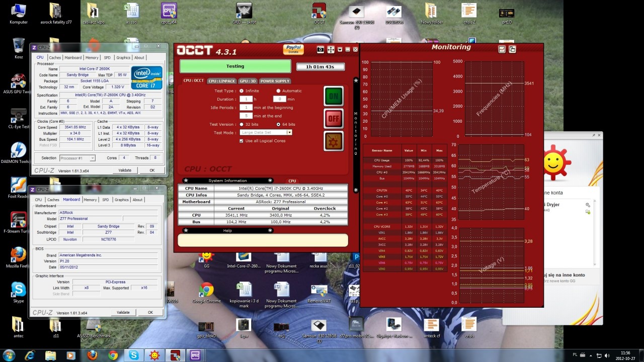
Task: Open the OCCT desktop shortcut icon
Action: (319, 14)
